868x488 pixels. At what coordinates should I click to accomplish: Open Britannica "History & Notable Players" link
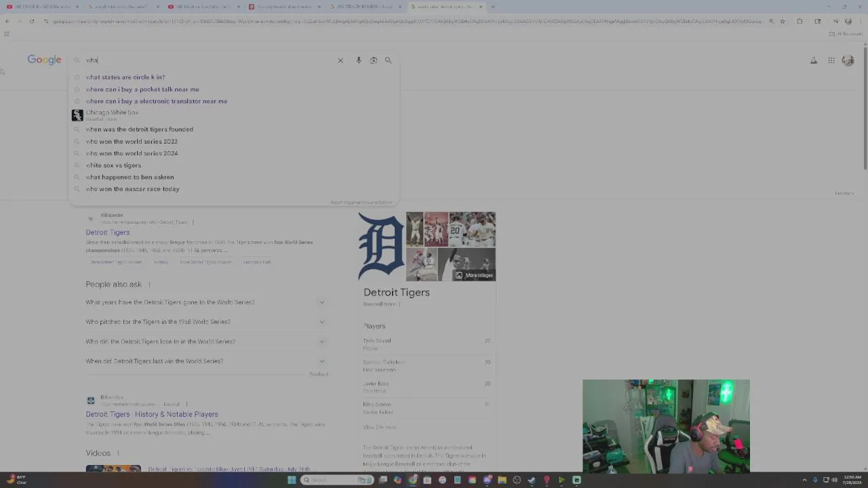pos(152,414)
